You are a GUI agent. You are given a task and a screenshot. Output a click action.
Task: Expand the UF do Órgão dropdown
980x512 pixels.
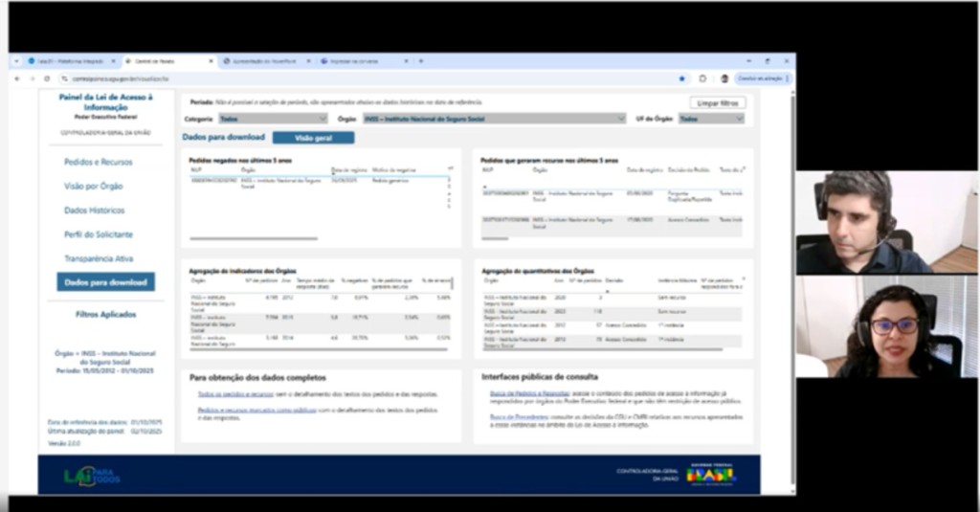click(711, 119)
